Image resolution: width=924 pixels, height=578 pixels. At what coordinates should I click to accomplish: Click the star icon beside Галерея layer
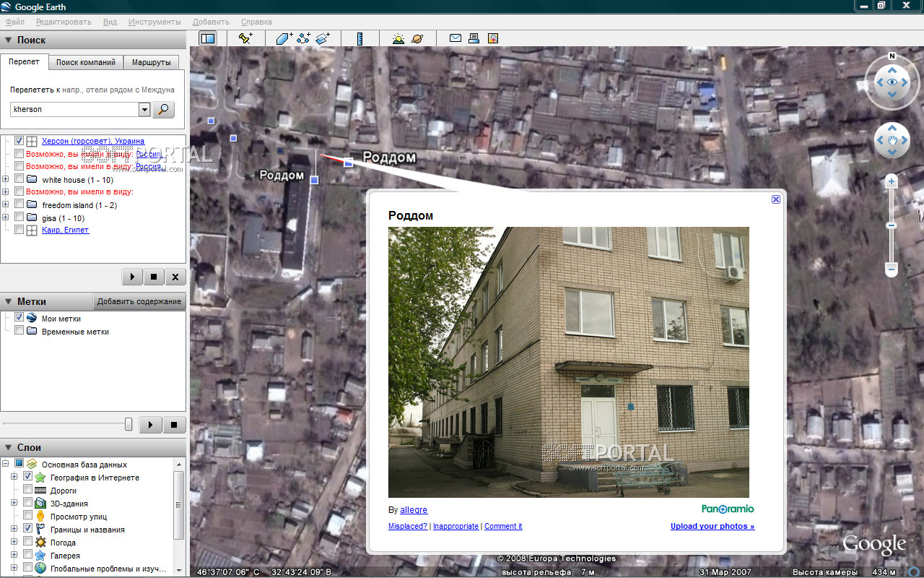[x=40, y=556]
